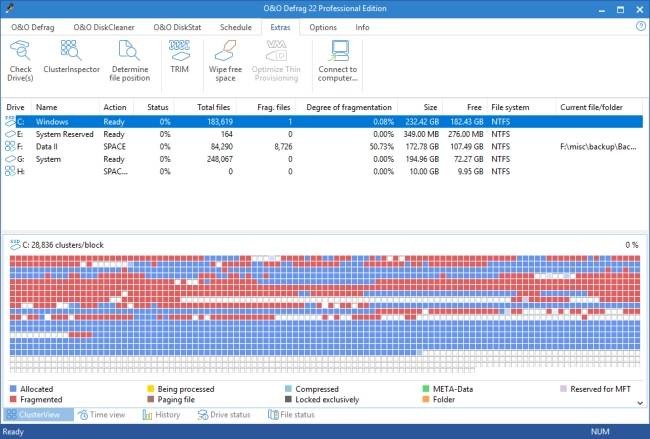This screenshot has width=650, height=439.
Task: Open the O&O DiskCleaner tab
Action: click(x=104, y=27)
